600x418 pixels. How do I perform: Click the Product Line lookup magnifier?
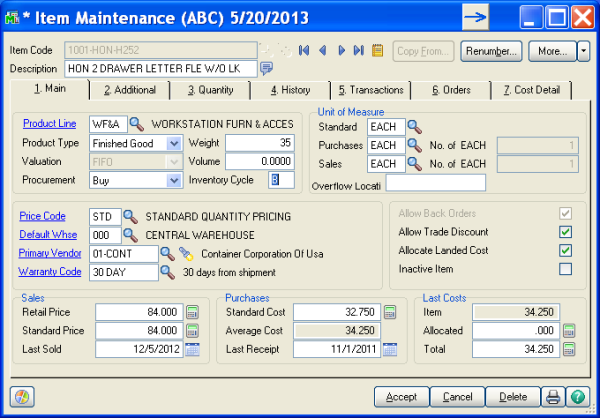(136, 124)
